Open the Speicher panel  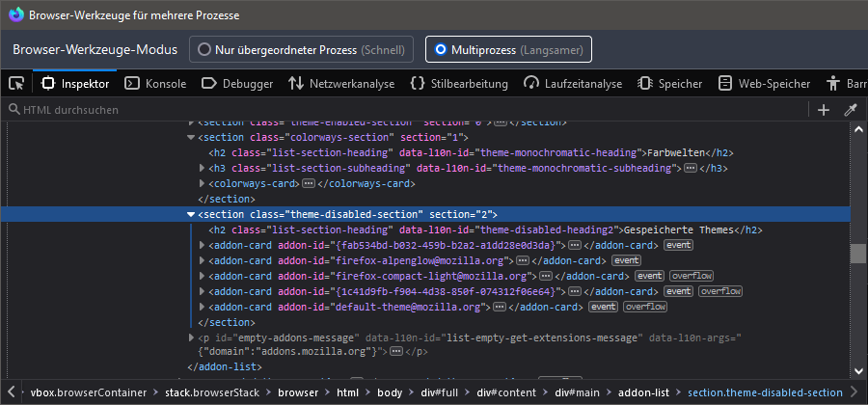pyautogui.click(x=670, y=84)
